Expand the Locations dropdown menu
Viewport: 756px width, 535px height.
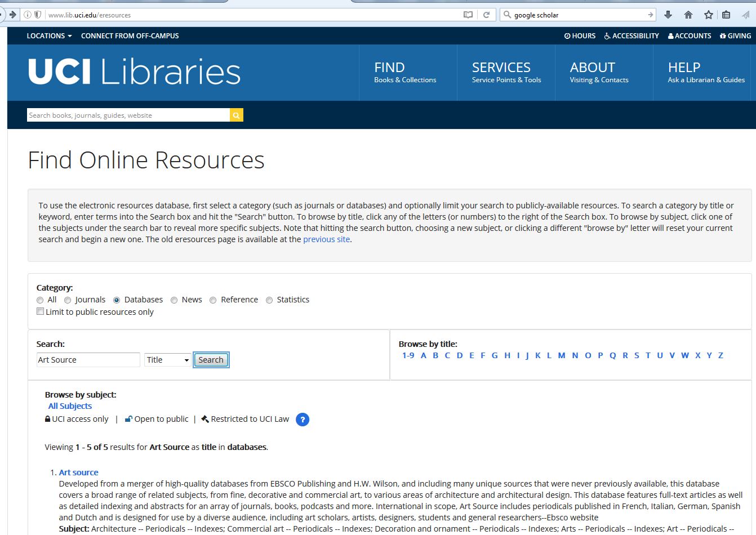[49, 35]
